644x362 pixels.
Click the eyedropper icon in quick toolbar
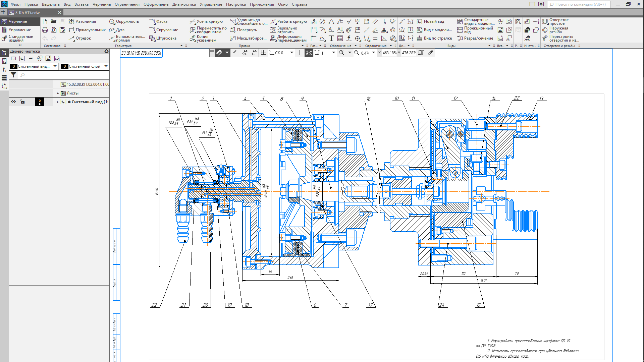point(430,53)
